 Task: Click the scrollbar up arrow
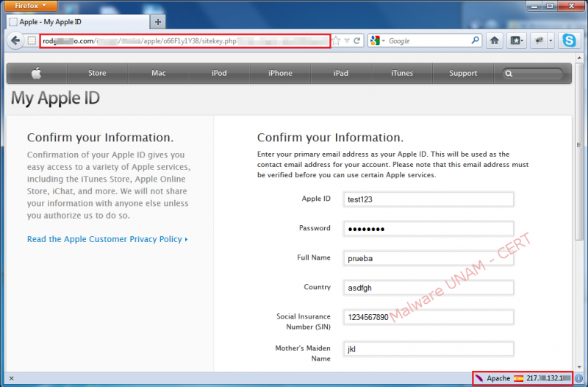pyautogui.click(x=579, y=57)
